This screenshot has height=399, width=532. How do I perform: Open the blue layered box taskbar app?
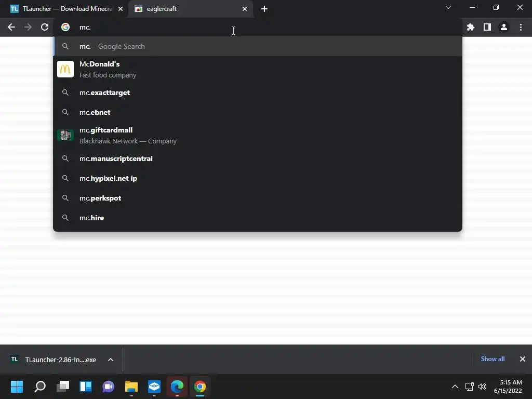[x=154, y=387]
